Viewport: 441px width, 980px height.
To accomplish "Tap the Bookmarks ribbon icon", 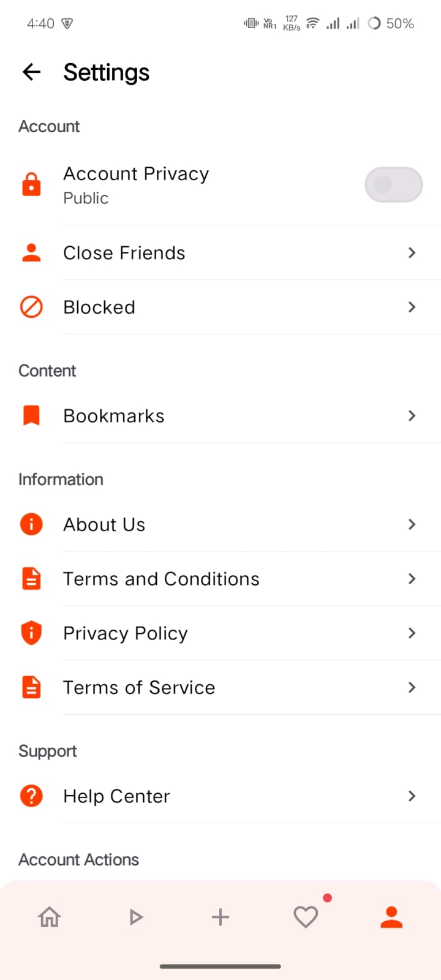I will [31, 415].
